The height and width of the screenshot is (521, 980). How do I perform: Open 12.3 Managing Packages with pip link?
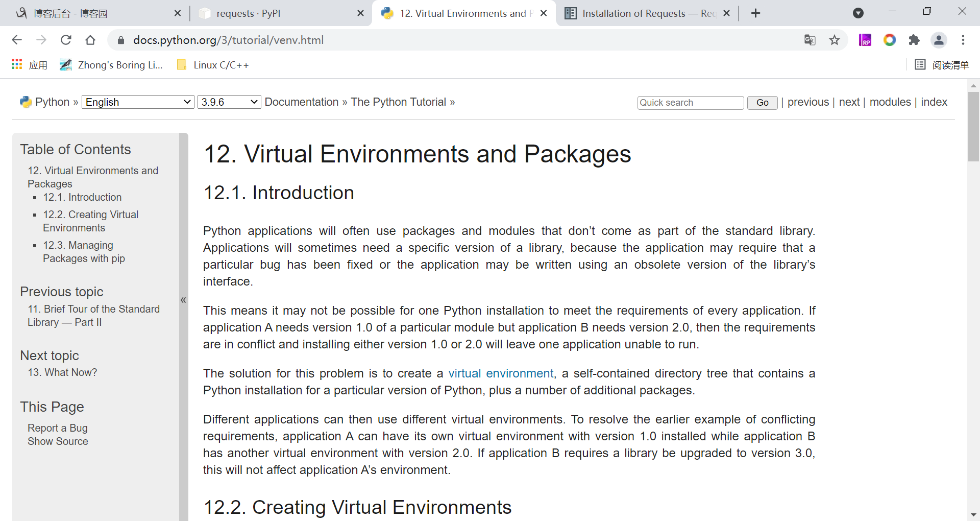(84, 252)
